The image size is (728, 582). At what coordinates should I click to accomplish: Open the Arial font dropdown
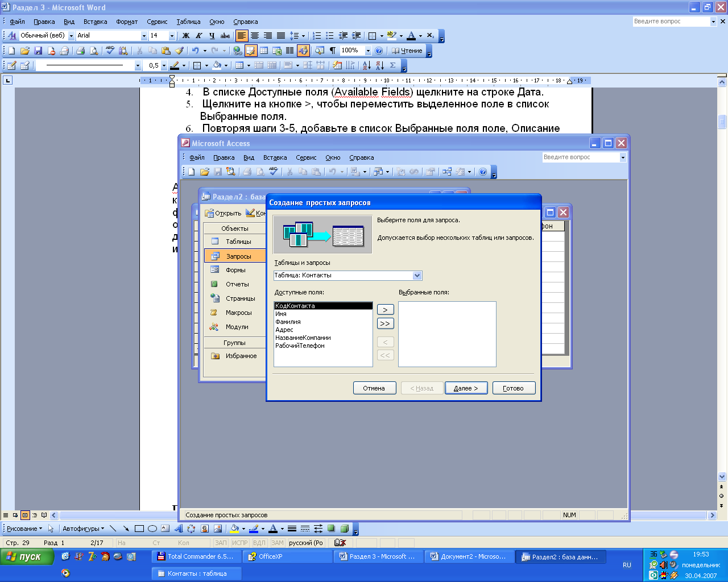144,36
